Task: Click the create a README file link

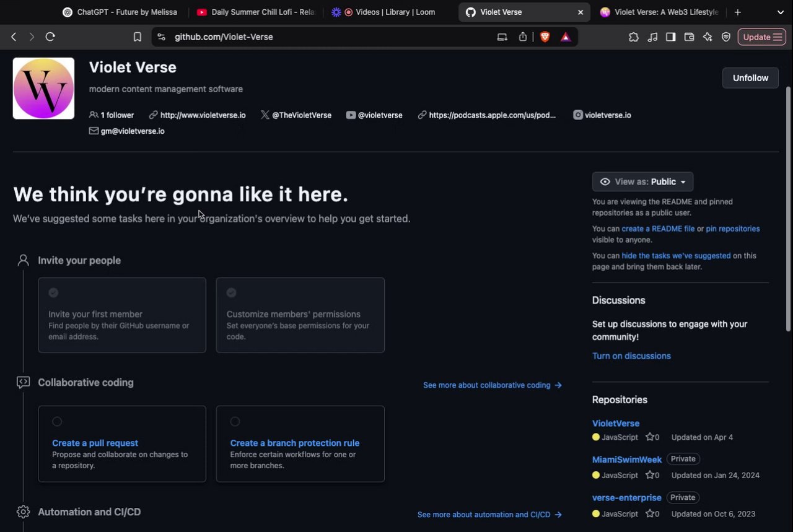Action: (x=658, y=229)
